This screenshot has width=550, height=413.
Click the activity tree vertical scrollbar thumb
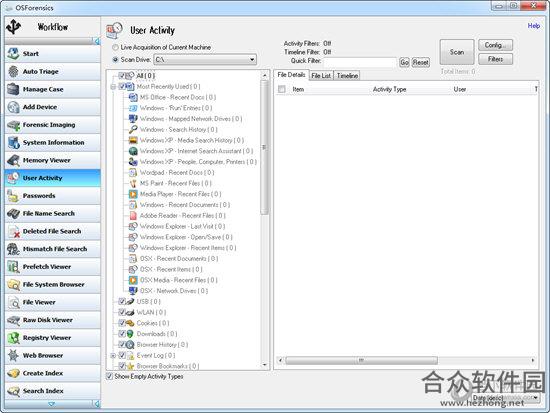tap(264, 147)
